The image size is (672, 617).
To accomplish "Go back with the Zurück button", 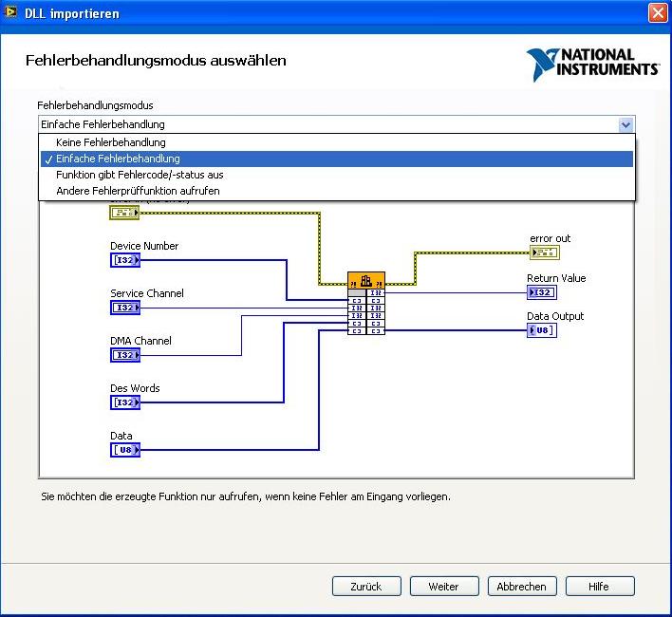I will click(x=366, y=587).
